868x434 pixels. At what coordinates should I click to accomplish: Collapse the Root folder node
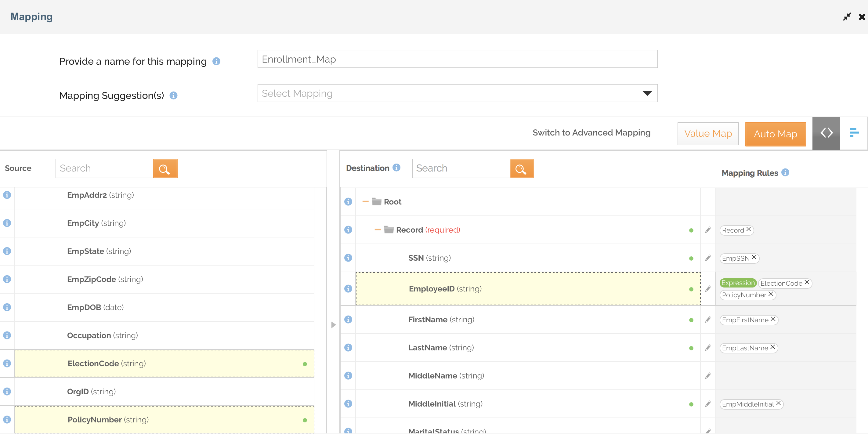[x=365, y=202]
